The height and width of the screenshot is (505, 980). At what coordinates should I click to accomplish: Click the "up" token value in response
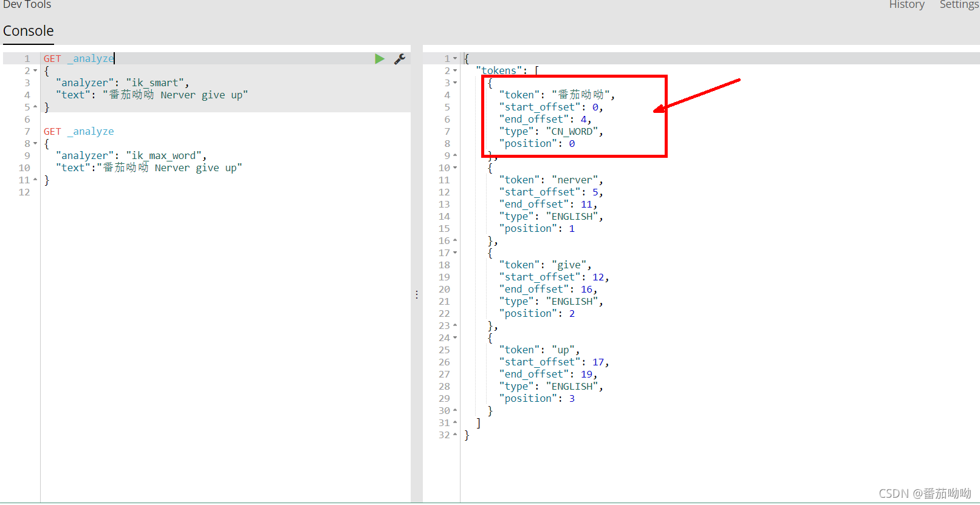pos(563,350)
